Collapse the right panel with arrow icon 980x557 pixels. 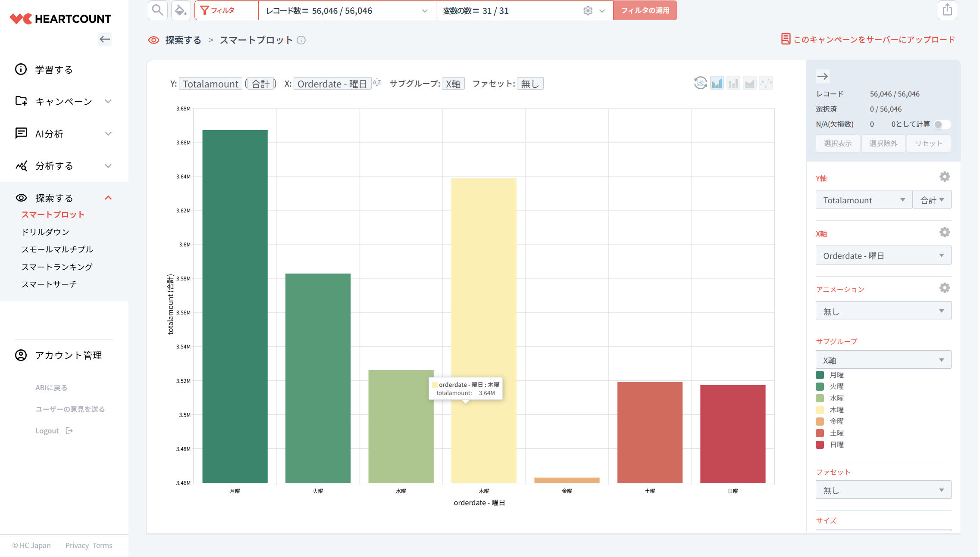[823, 76]
